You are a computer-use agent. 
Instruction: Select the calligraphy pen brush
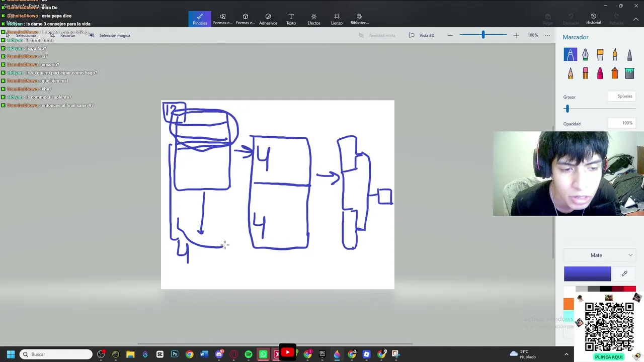pos(585,54)
